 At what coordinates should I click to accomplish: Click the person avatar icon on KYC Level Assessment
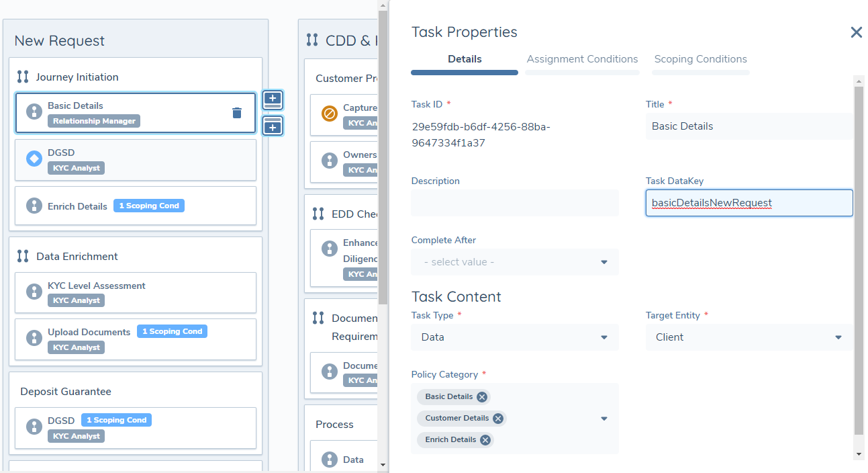click(34, 292)
